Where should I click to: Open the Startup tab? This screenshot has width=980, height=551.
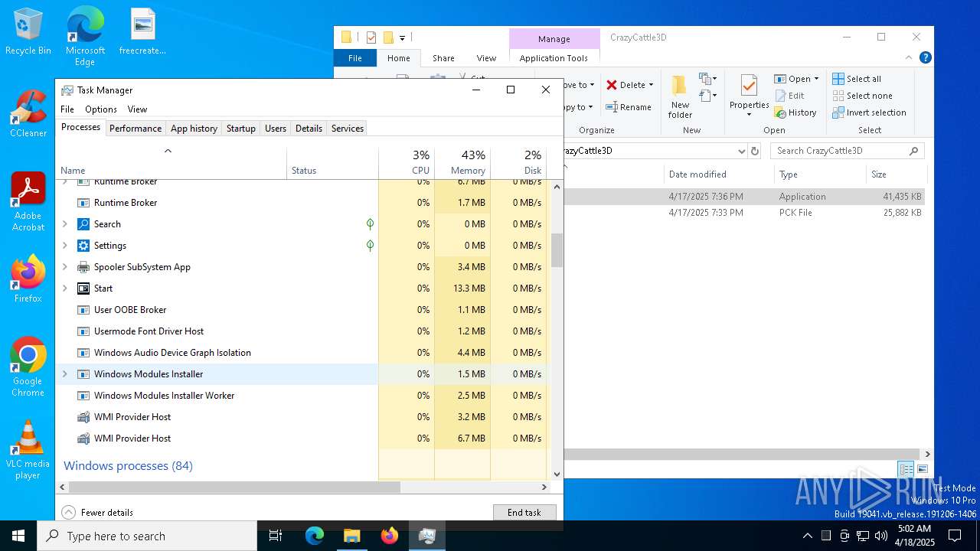(x=241, y=129)
